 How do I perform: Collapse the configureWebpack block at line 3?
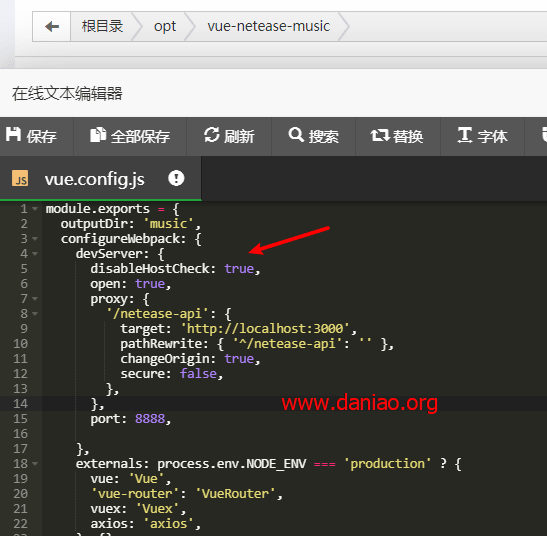tap(35, 239)
